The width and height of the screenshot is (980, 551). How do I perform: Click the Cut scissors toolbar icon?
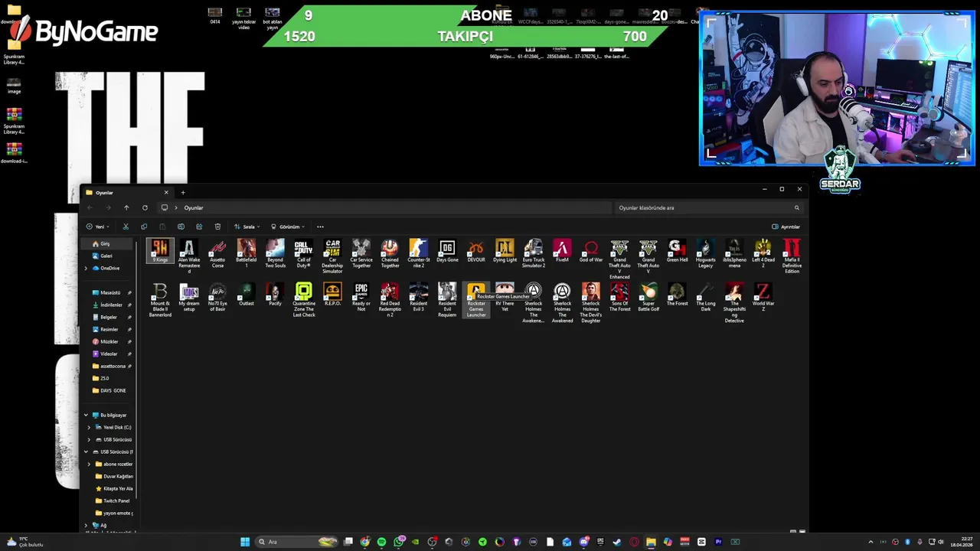(126, 227)
